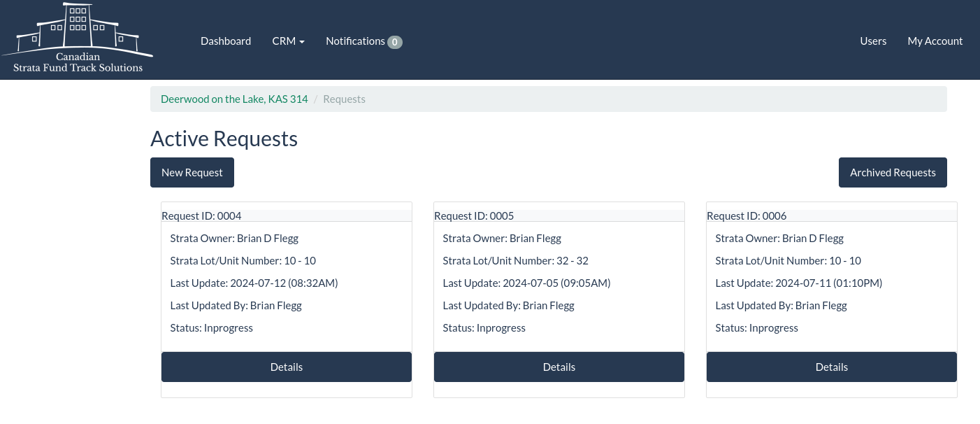Select Strata Owner text in request 0004

[x=234, y=239]
